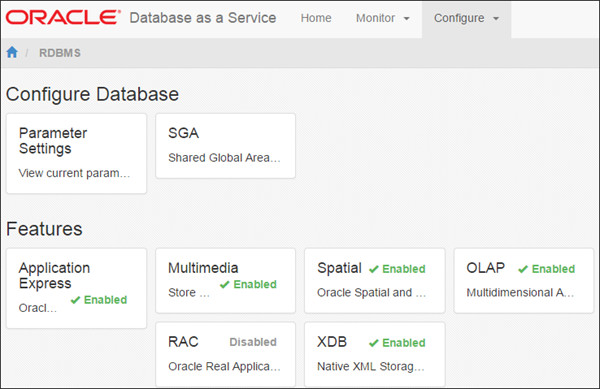Open the SGA card
This screenshot has height=389, width=600.
(x=226, y=146)
